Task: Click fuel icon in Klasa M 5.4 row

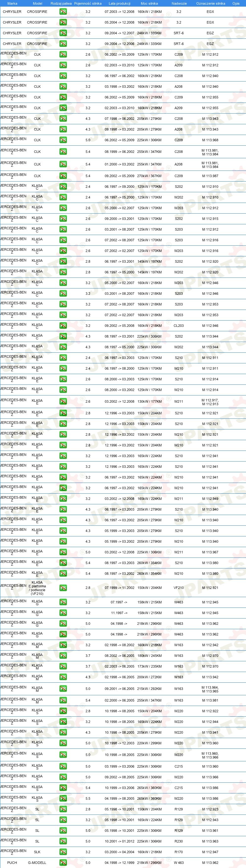Action: [x=63, y=700]
